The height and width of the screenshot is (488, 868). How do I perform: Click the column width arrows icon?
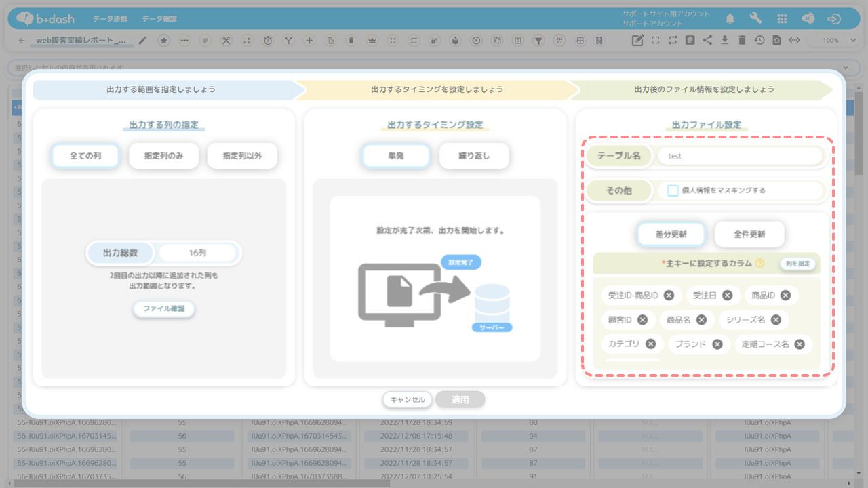795,40
